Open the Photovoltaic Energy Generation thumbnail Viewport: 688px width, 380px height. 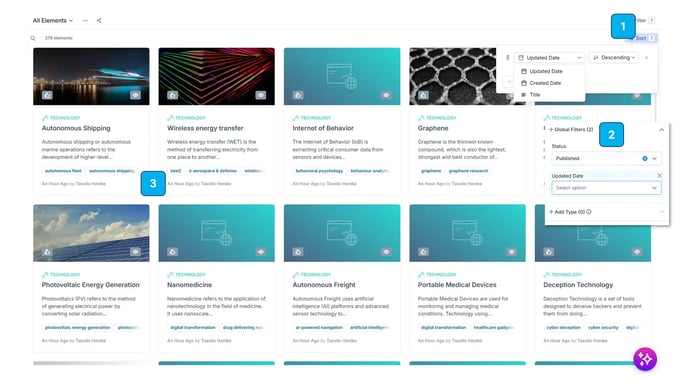(91, 233)
